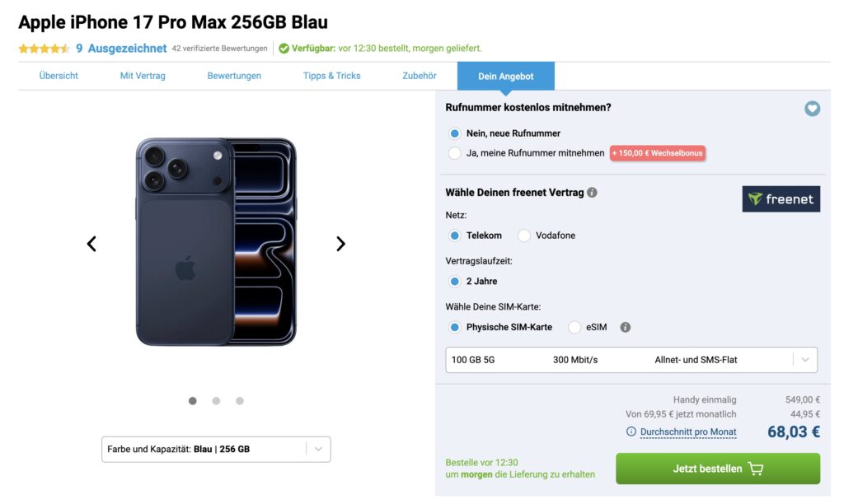
Task: Jump to second image carousel dot
Action: click(x=216, y=401)
